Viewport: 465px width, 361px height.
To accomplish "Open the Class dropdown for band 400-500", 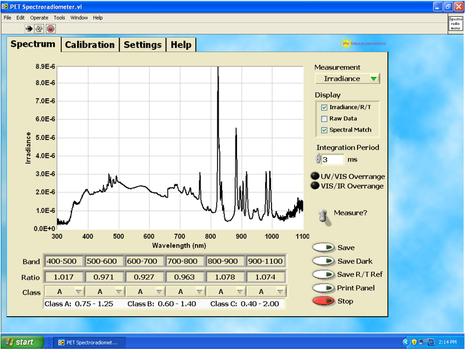I will pyautogui.click(x=64, y=292).
